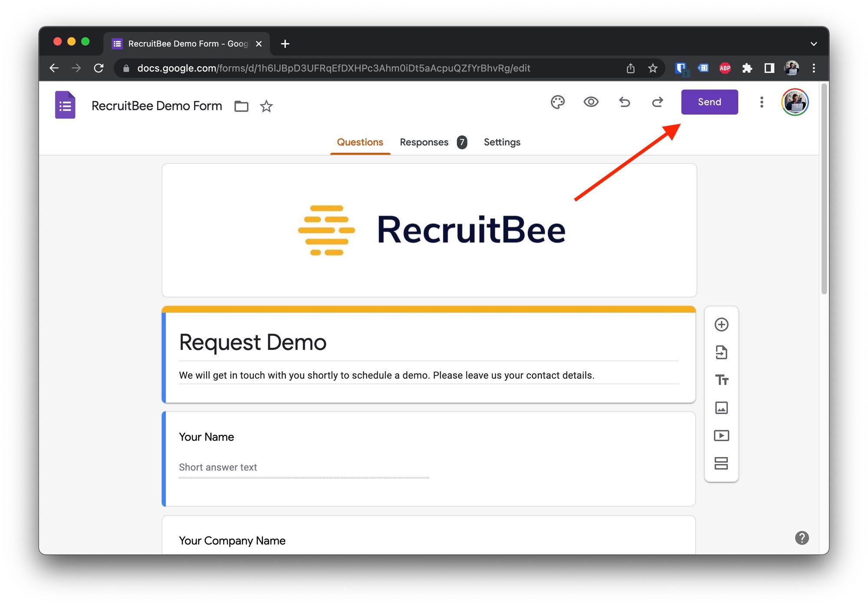
Task: Add a title and description block
Action: coord(721,380)
